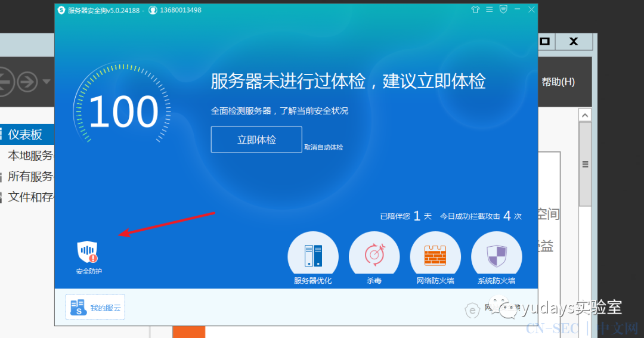The height and width of the screenshot is (338, 644).
Task: Close the Safedog window
Action: click(x=531, y=9)
